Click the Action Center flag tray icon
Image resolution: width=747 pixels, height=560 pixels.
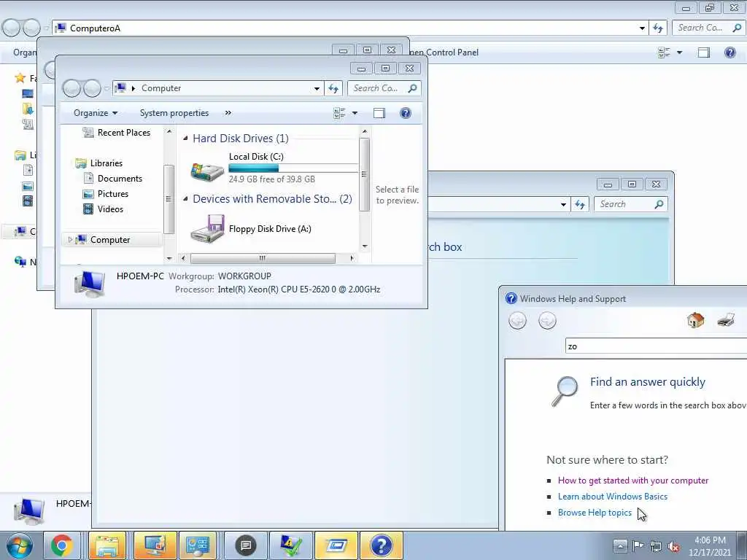(638, 545)
